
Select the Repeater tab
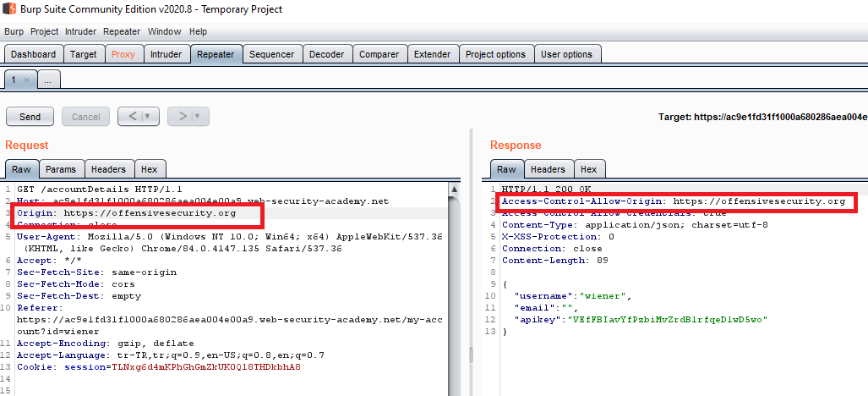[x=216, y=54]
